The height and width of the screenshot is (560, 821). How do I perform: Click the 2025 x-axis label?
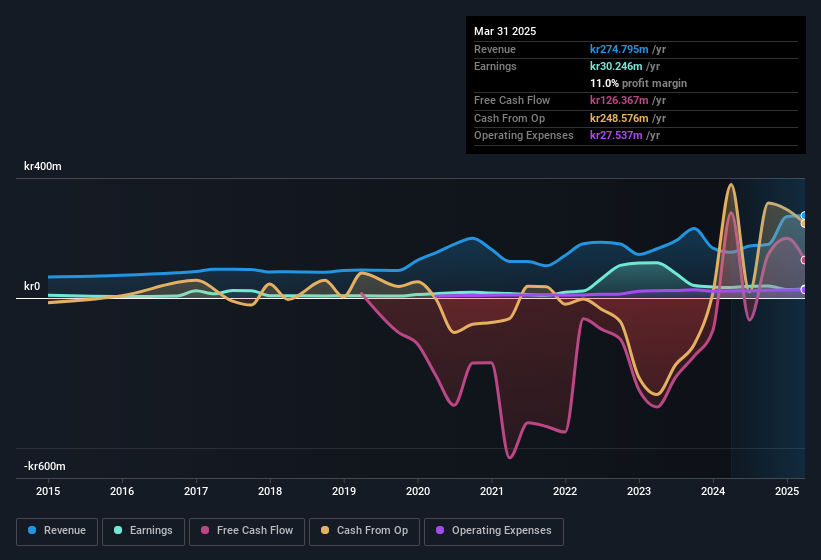pyautogui.click(x=787, y=491)
